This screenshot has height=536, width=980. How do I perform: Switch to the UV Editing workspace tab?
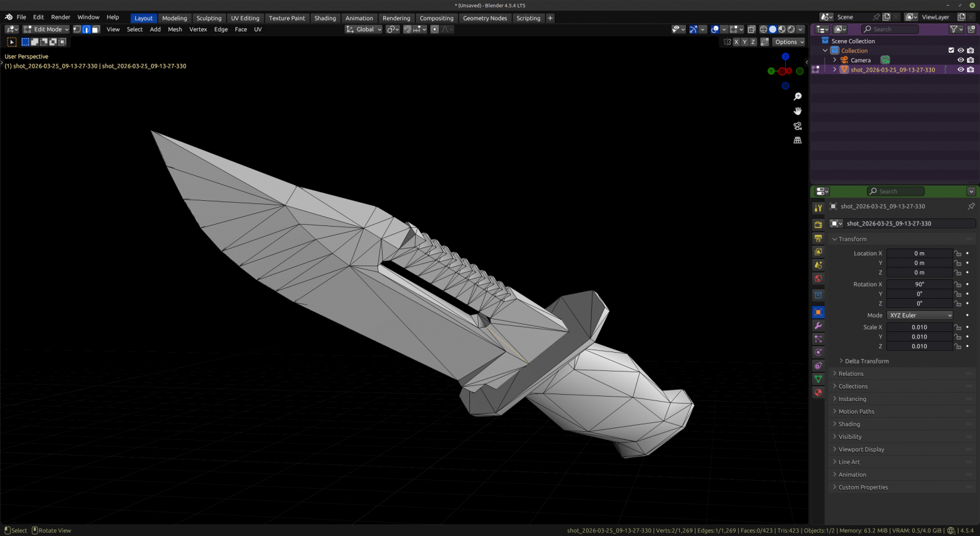245,18
